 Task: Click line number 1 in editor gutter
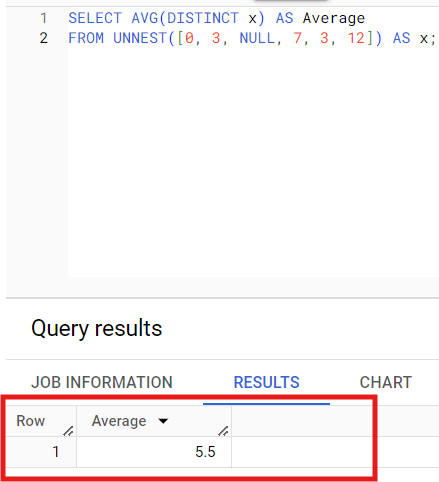[44, 18]
